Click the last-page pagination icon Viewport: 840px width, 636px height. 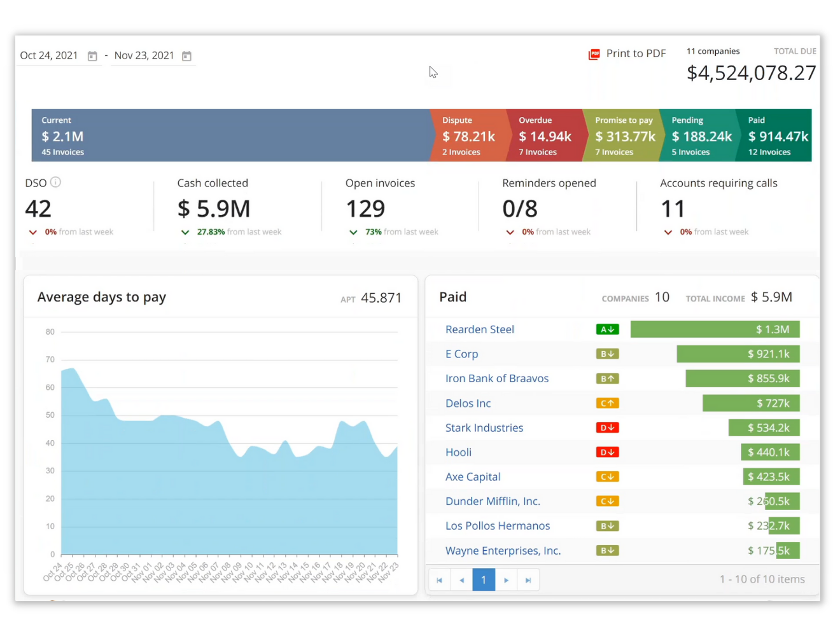pos(528,579)
